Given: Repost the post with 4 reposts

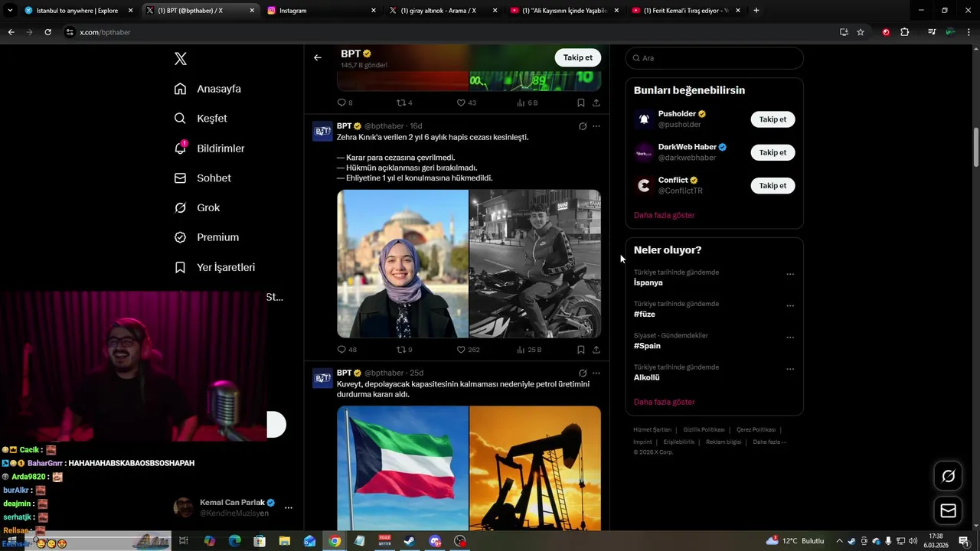Looking at the screenshot, I should pyautogui.click(x=404, y=103).
